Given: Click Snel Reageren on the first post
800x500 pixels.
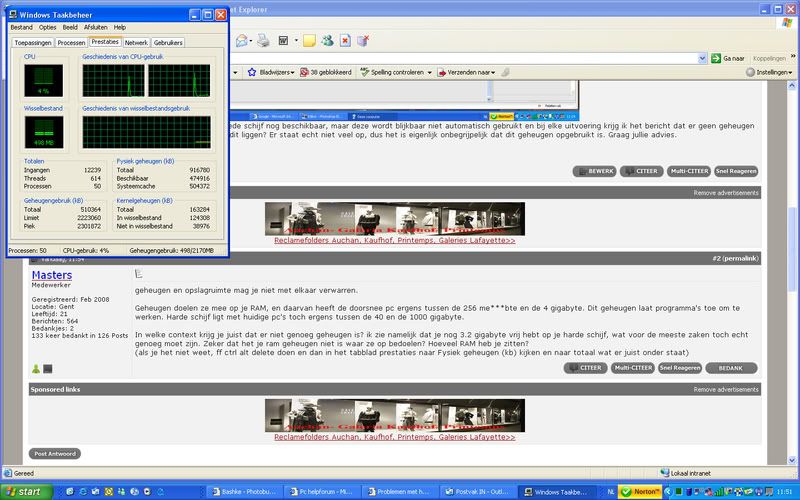Looking at the screenshot, I should 736,171.
